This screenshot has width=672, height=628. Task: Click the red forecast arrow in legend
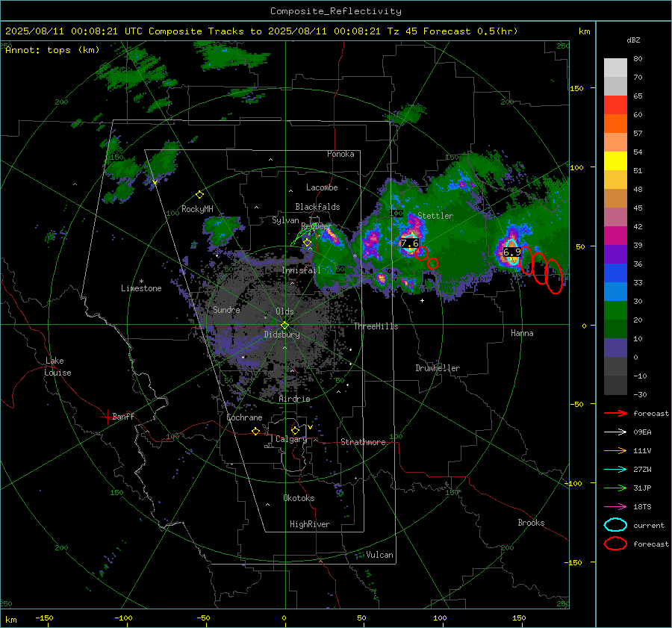615,413
